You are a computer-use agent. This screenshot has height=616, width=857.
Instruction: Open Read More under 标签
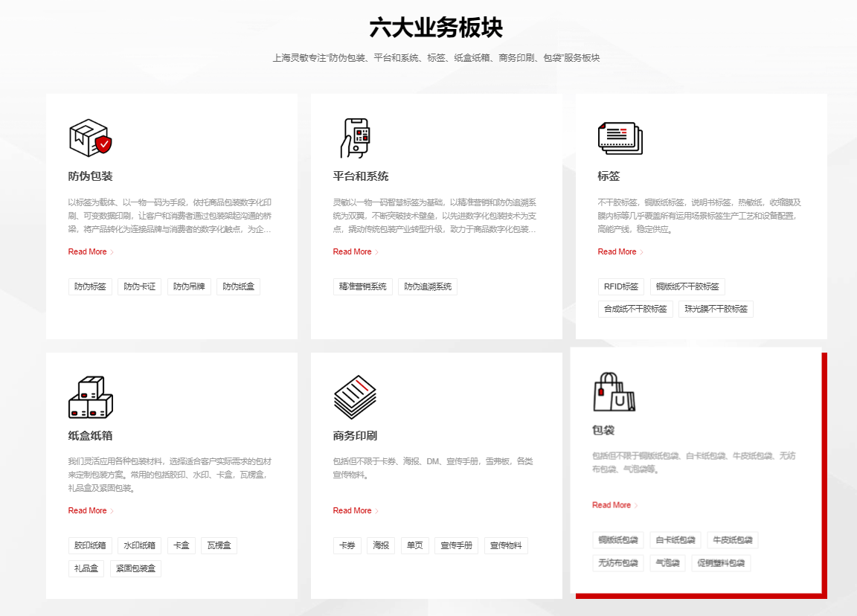[620, 251]
